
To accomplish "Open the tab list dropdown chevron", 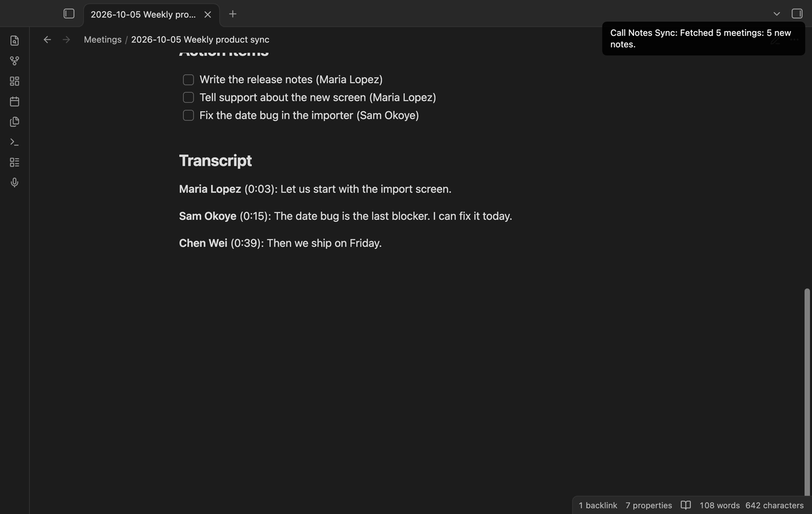I will click(x=777, y=14).
